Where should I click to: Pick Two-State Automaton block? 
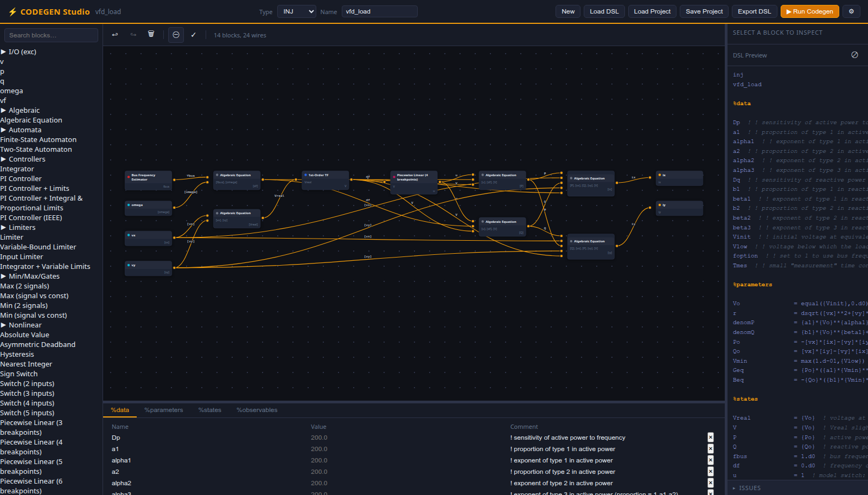click(36, 149)
